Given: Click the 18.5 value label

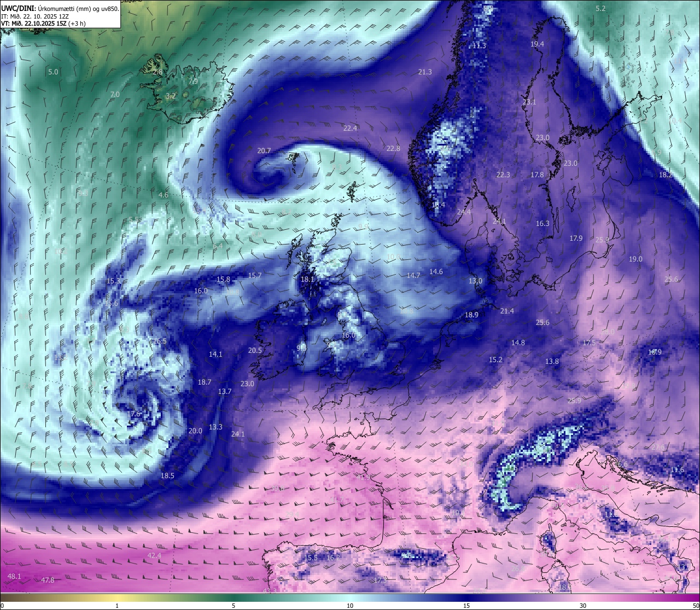Looking at the screenshot, I should pyautogui.click(x=167, y=475).
